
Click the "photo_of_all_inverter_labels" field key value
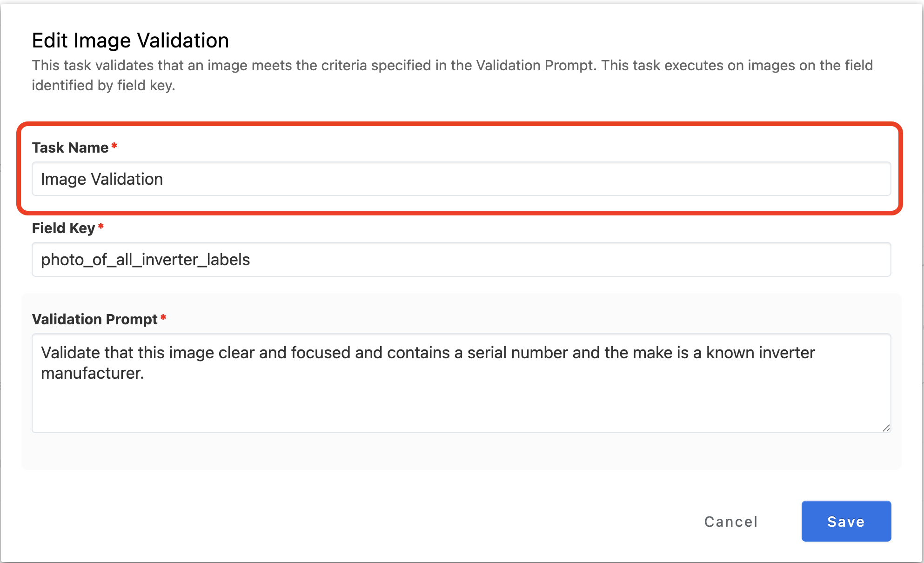point(145,260)
